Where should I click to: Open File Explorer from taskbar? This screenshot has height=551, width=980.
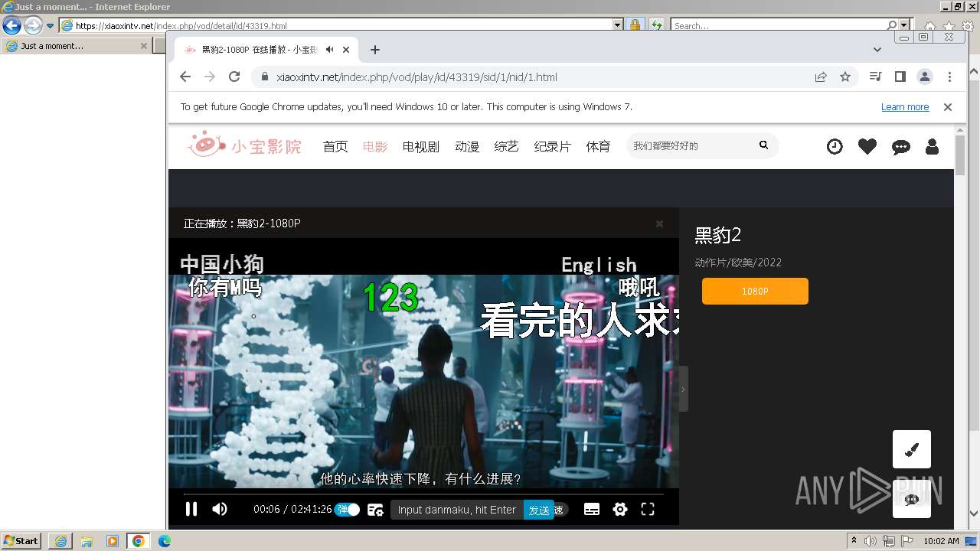tap(87, 541)
